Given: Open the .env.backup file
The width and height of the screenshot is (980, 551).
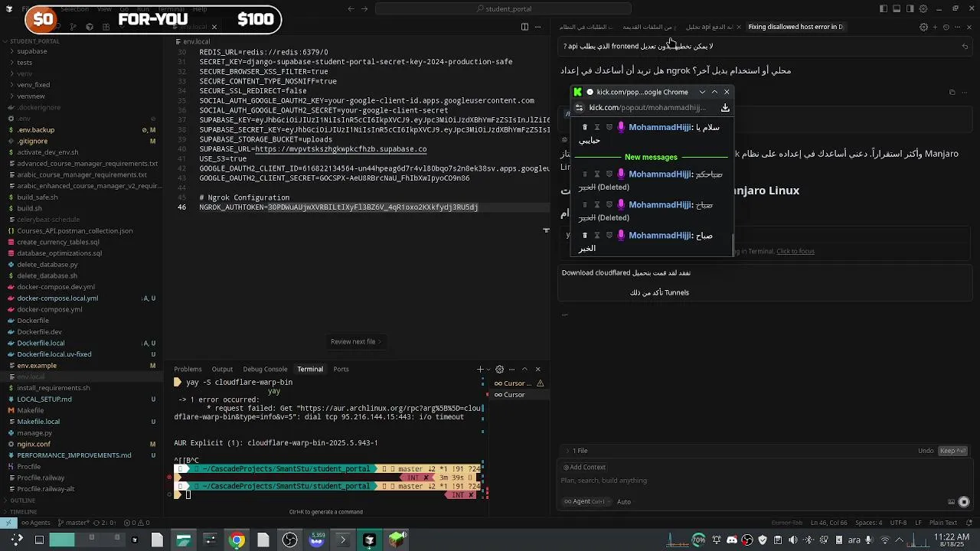Looking at the screenshot, I should (35, 130).
